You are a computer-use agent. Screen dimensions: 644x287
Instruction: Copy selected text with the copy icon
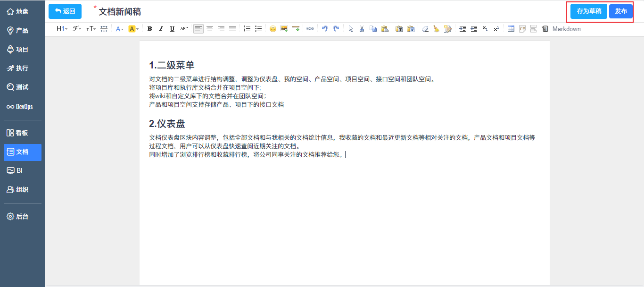click(373, 28)
